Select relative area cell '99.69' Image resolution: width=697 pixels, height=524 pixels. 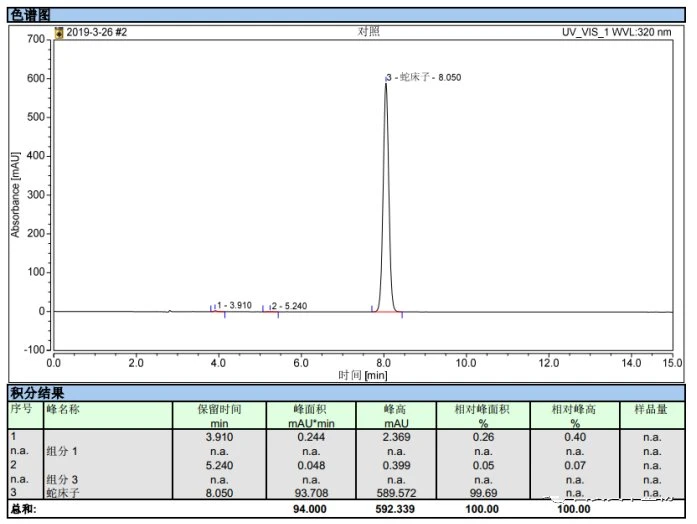click(483, 493)
